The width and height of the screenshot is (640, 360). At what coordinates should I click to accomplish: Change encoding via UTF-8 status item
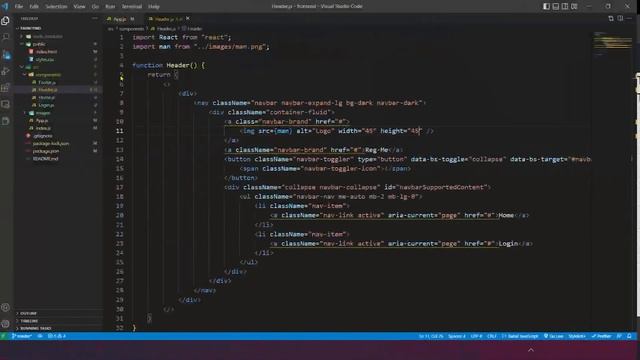pos(476,336)
